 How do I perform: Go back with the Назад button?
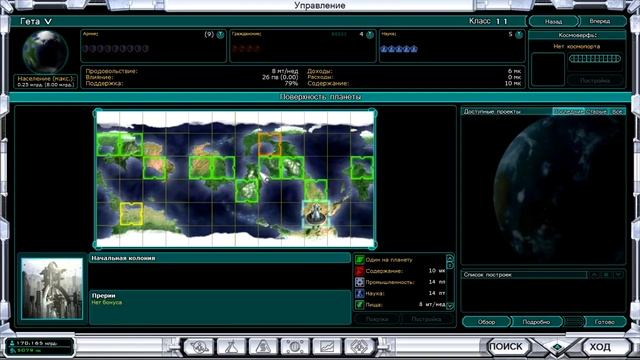pyautogui.click(x=553, y=21)
